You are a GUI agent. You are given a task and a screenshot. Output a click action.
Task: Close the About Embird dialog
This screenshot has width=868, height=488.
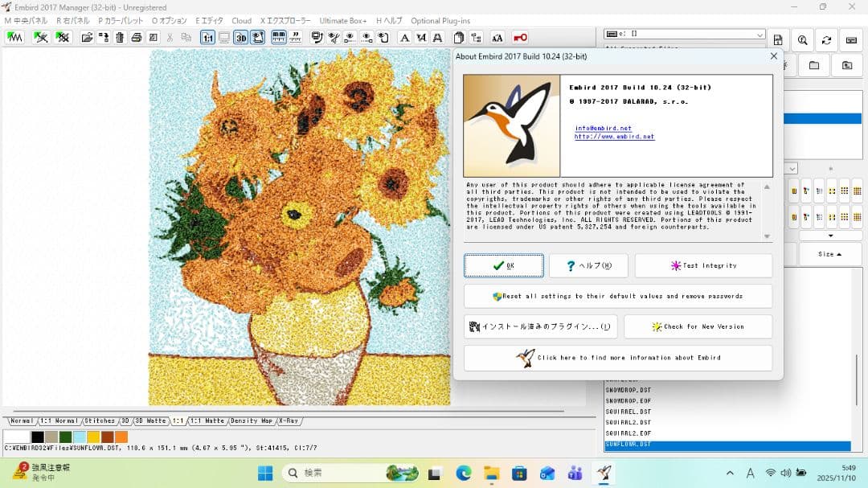click(x=773, y=56)
